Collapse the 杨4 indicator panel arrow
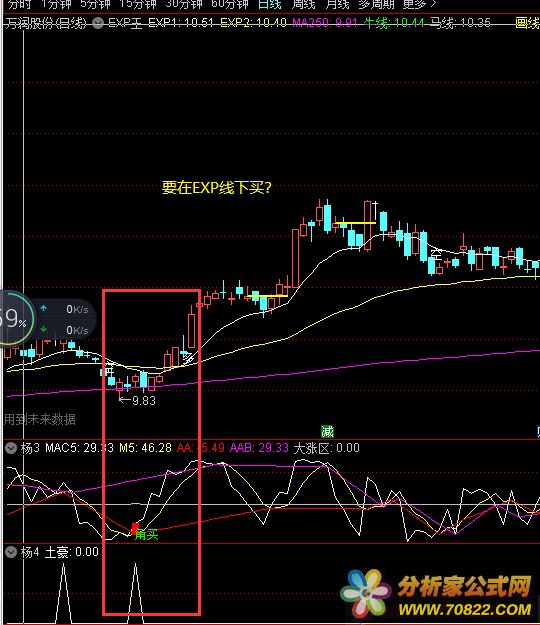 11,552
